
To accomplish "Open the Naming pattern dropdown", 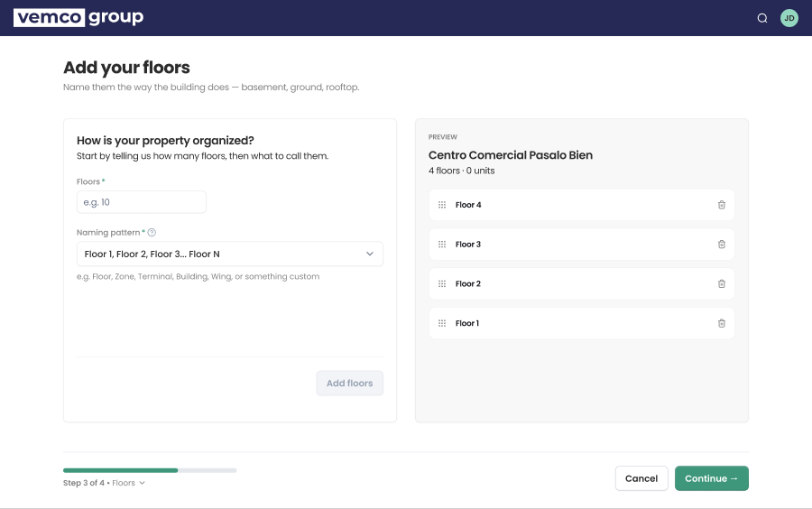I will tap(230, 254).
